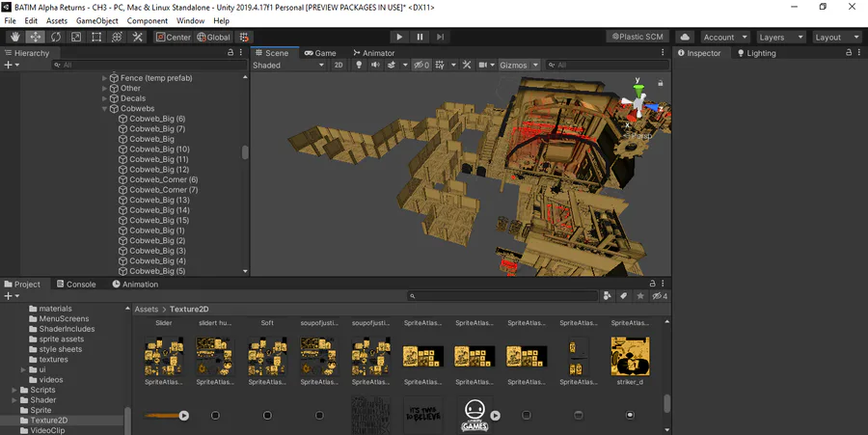This screenshot has height=435, width=868.
Task: Search assets by type icon
Action: coord(608,296)
